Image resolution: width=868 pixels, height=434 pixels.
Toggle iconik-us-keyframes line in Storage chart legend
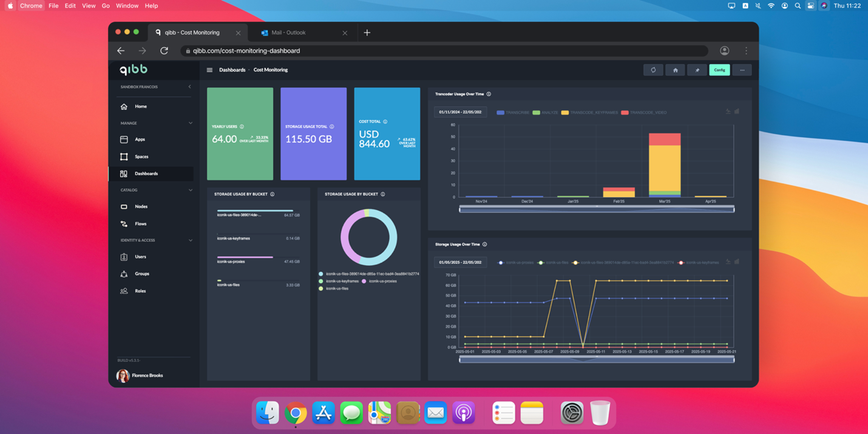click(698, 263)
